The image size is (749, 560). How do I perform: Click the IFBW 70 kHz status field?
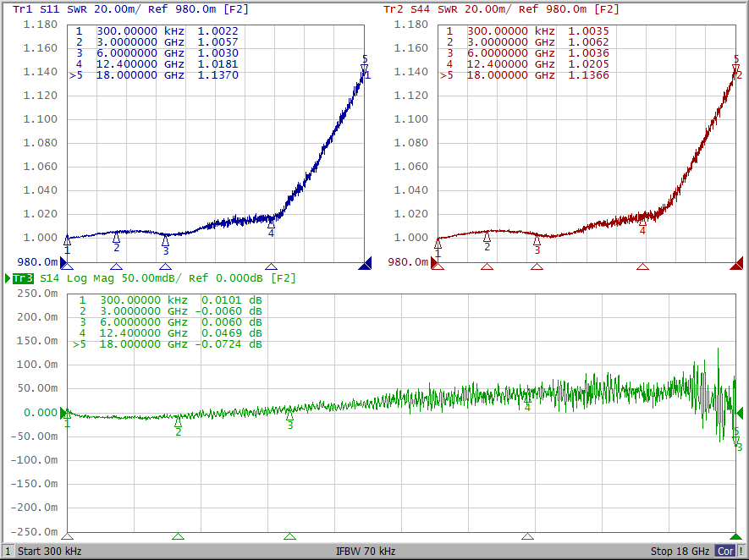point(366,552)
